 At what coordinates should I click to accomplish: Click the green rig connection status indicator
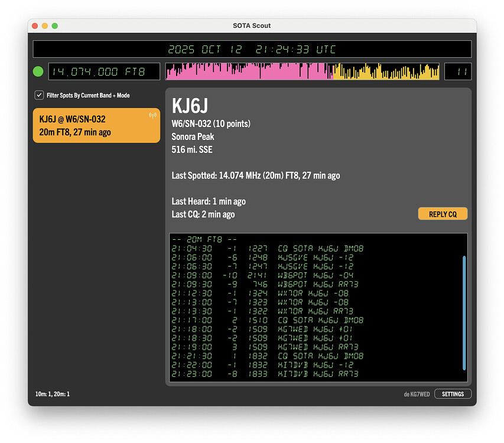[x=38, y=71]
